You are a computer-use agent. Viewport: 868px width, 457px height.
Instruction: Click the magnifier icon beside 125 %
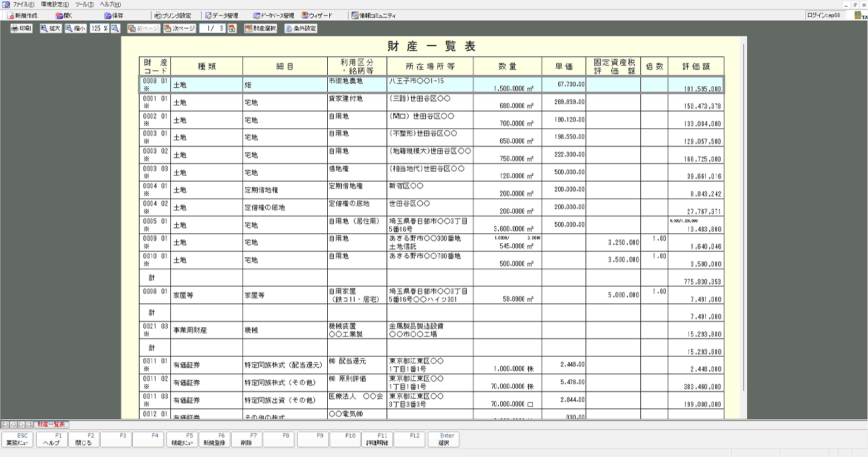[115, 29]
